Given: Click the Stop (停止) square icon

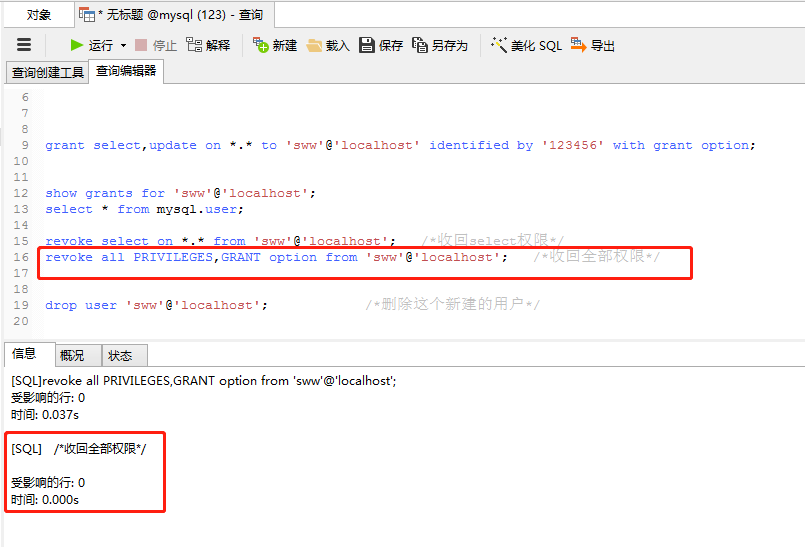Looking at the screenshot, I should coord(141,45).
